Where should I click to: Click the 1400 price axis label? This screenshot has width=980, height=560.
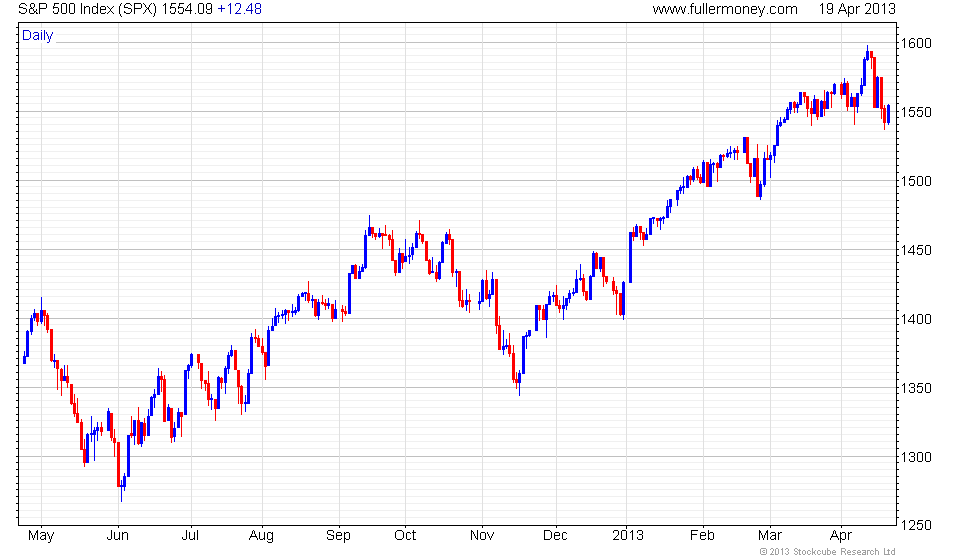[916, 319]
